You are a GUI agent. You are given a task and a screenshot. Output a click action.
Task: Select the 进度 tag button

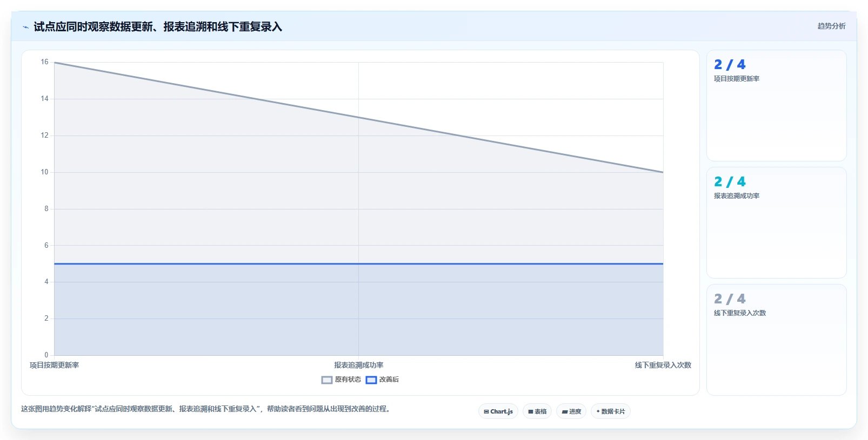point(571,411)
